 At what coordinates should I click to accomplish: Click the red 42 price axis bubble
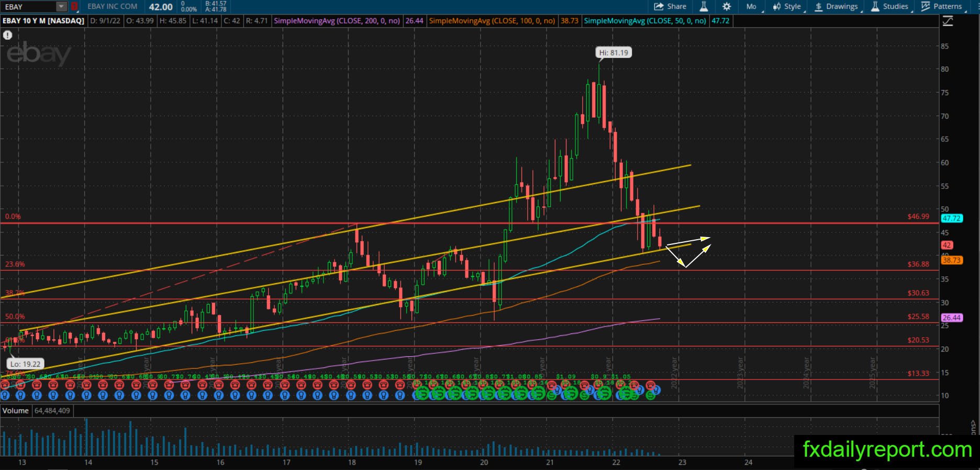[x=946, y=245]
